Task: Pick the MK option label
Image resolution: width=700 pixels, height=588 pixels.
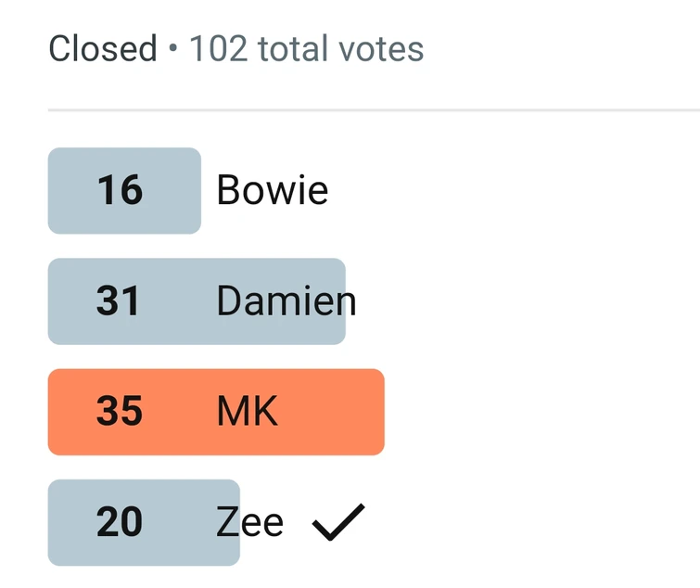Action: click(x=248, y=412)
